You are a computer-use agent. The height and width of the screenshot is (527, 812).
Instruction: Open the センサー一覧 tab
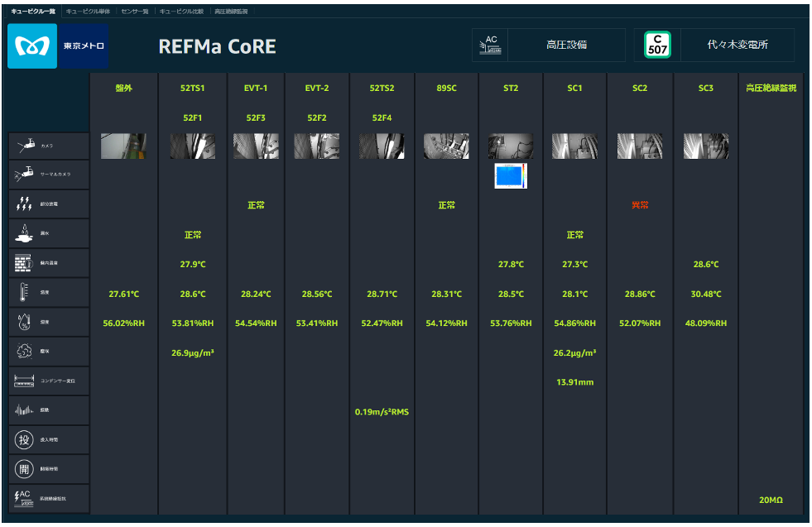[135, 12]
